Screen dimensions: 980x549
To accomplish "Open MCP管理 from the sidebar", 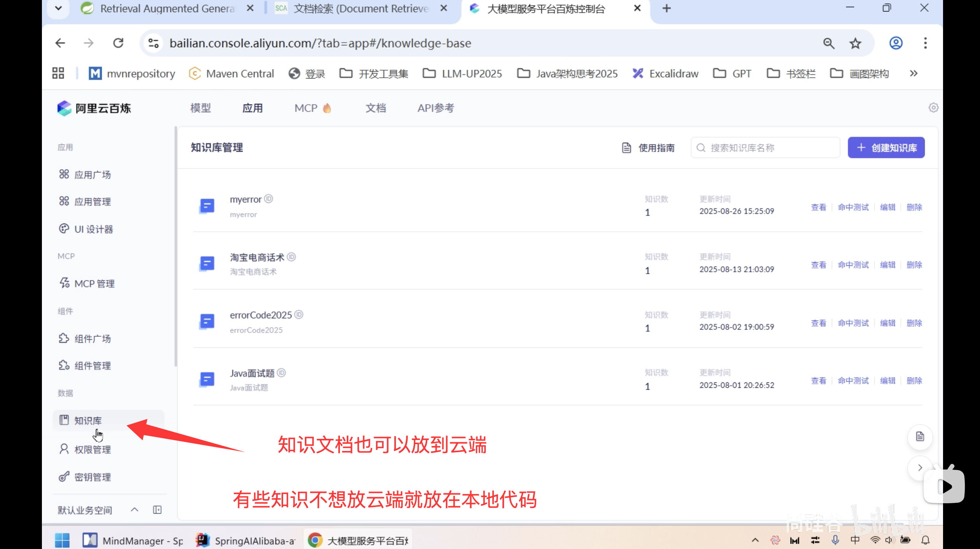I will click(x=94, y=283).
